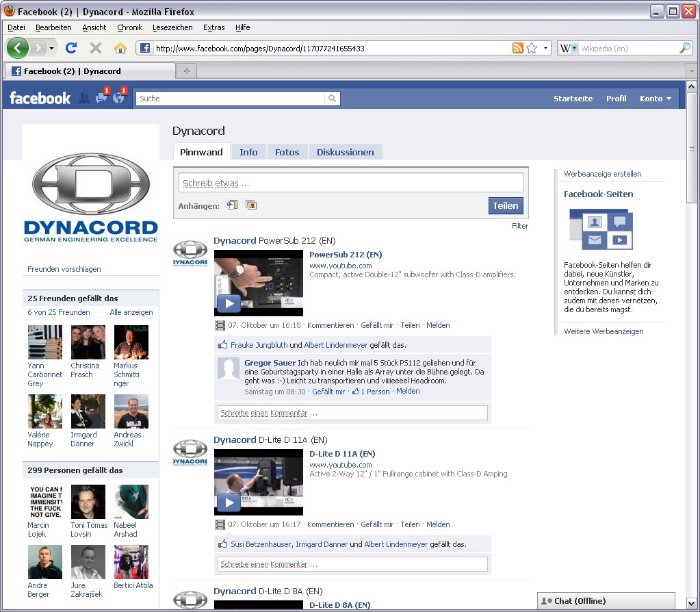This screenshot has height=612, width=700.
Task: Click Freunden vorschlagen link
Action: point(64,269)
